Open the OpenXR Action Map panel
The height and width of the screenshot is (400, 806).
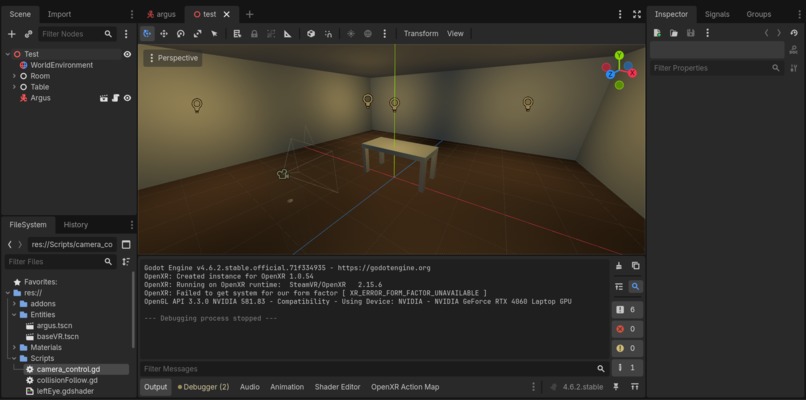click(405, 387)
